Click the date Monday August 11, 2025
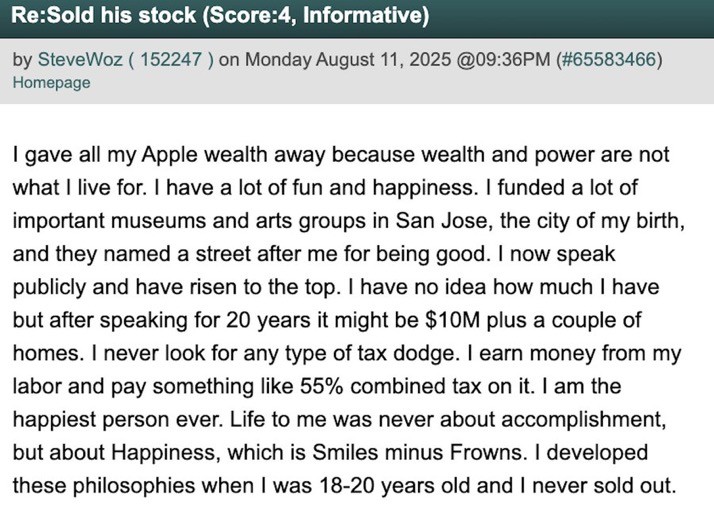Image resolution: width=714 pixels, height=510 pixels. (348, 60)
